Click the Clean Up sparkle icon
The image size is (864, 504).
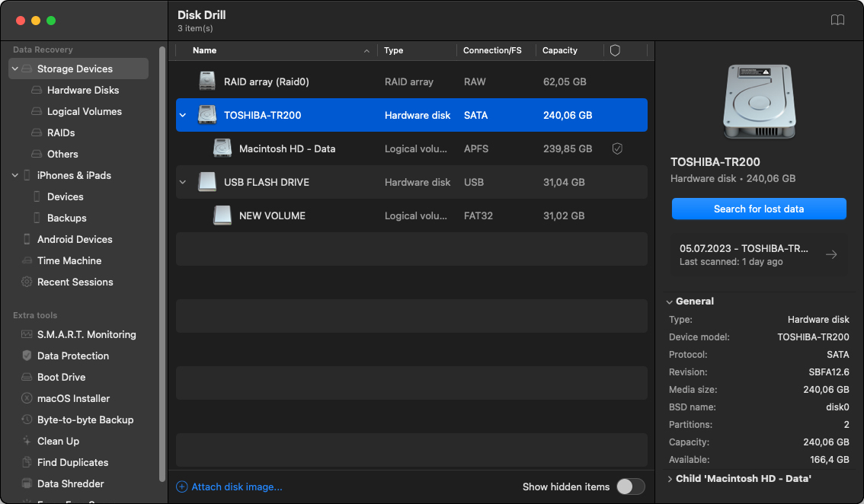(27, 442)
